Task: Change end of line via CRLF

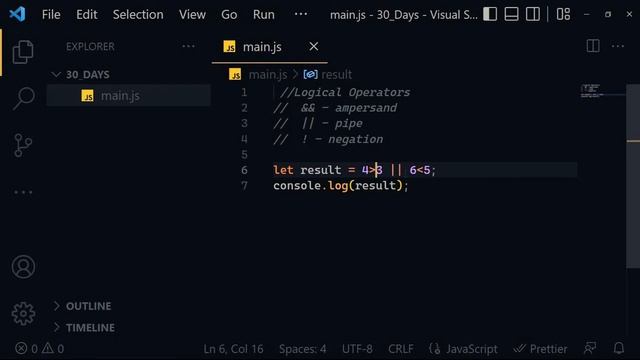Action: click(x=401, y=349)
